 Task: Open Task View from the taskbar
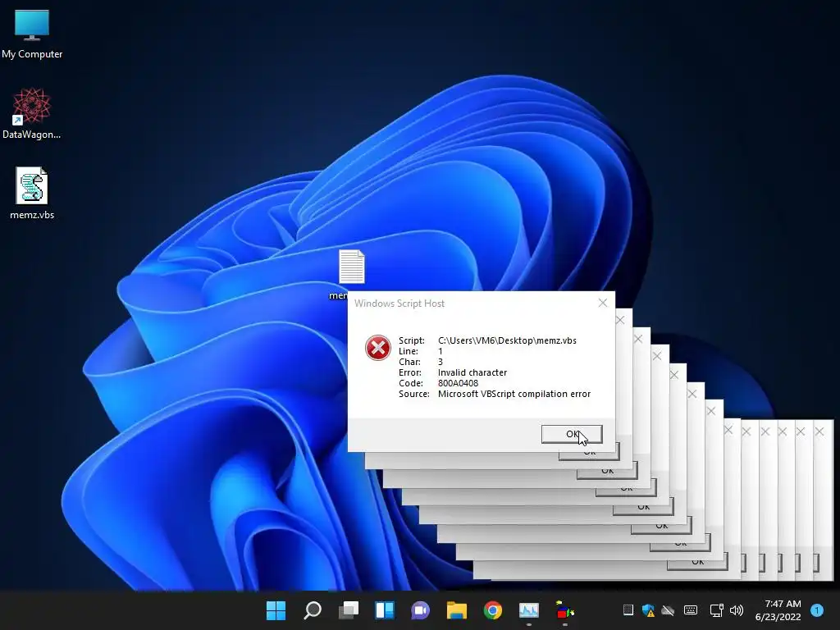[349, 610]
